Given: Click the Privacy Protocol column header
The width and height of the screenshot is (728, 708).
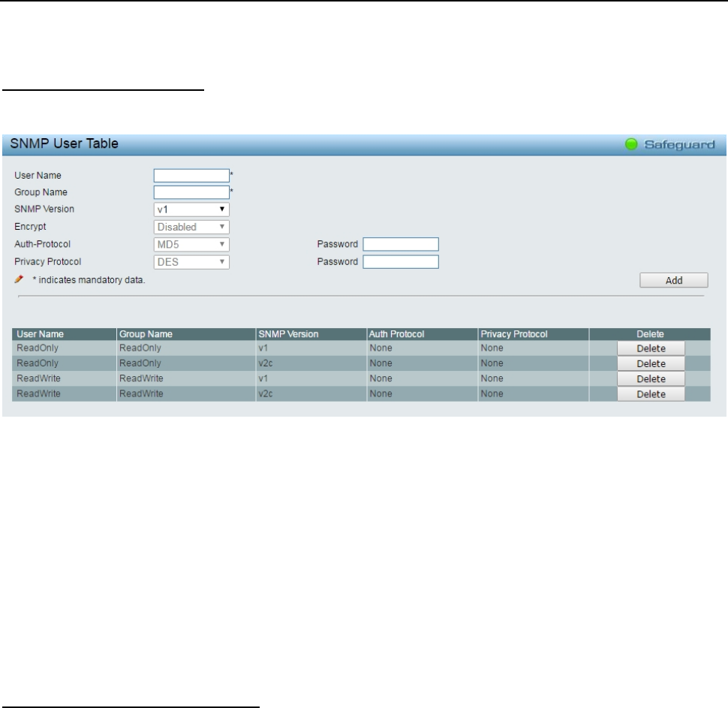Looking at the screenshot, I should click(x=534, y=334).
